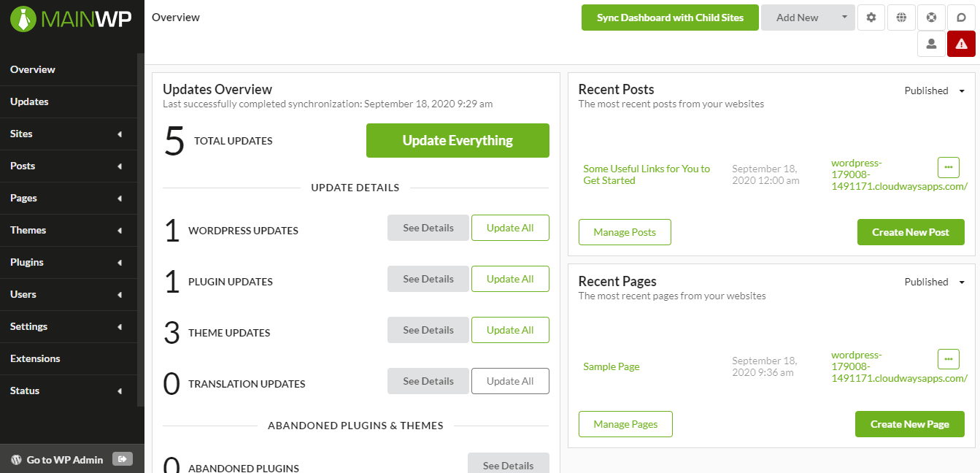
Task: Click the chat bubble icon in header
Action: click(961, 18)
